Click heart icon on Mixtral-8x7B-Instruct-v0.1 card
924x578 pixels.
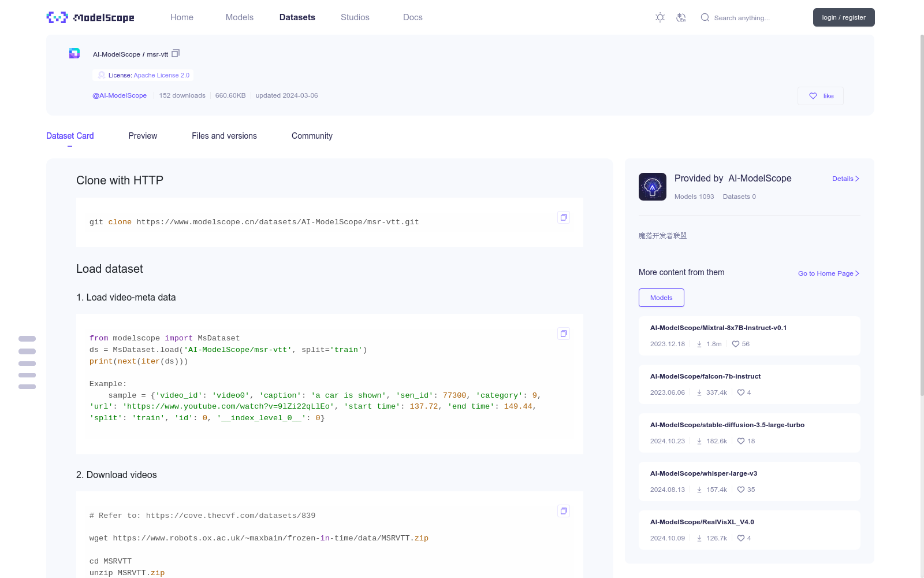tap(736, 344)
